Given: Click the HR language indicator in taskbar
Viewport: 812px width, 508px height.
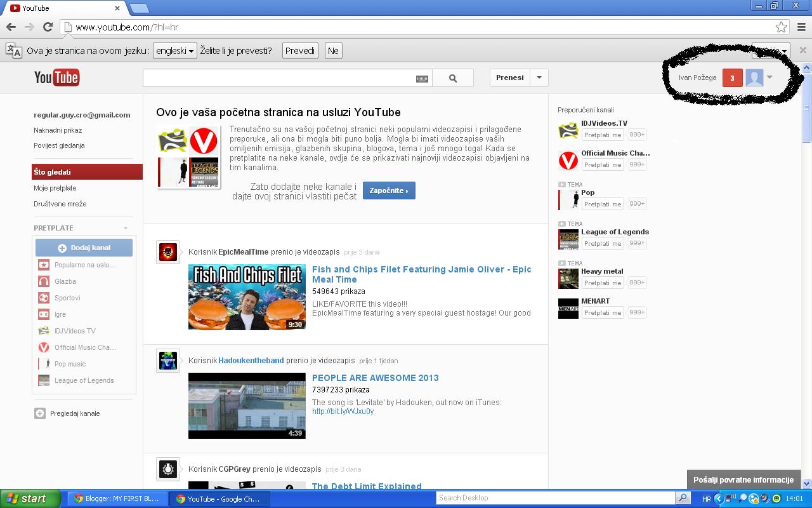Looking at the screenshot, I should coord(706,499).
